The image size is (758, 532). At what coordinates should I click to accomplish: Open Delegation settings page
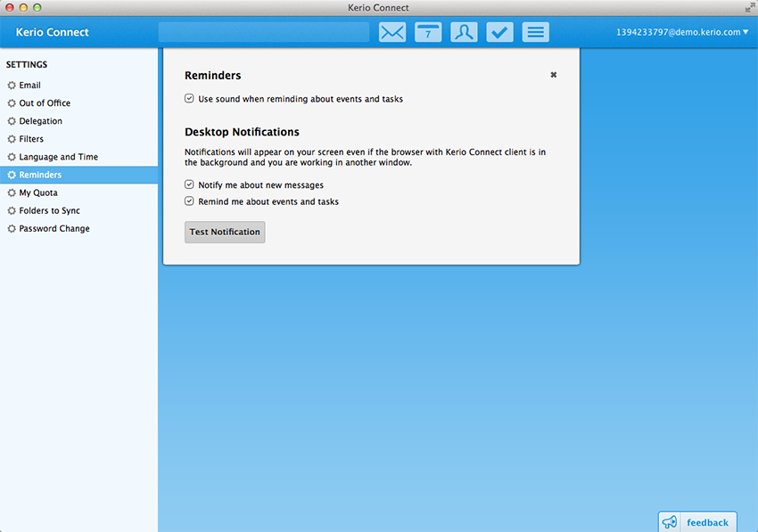coord(41,121)
